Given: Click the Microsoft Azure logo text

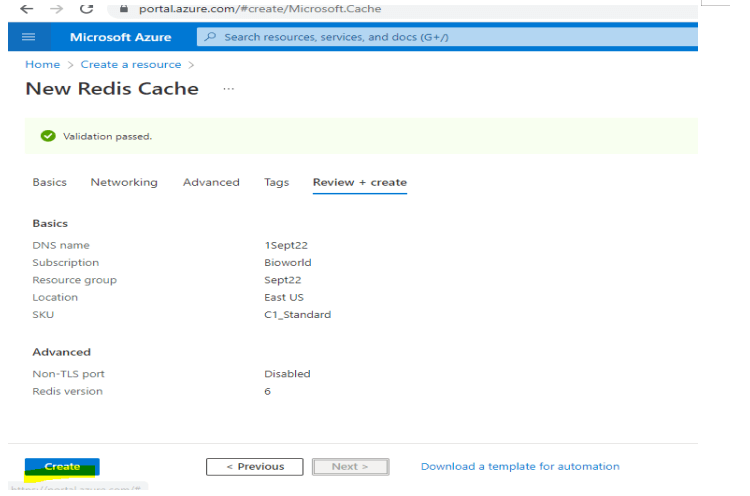Looking at the screenshot, I should click(x=121, y=37).
